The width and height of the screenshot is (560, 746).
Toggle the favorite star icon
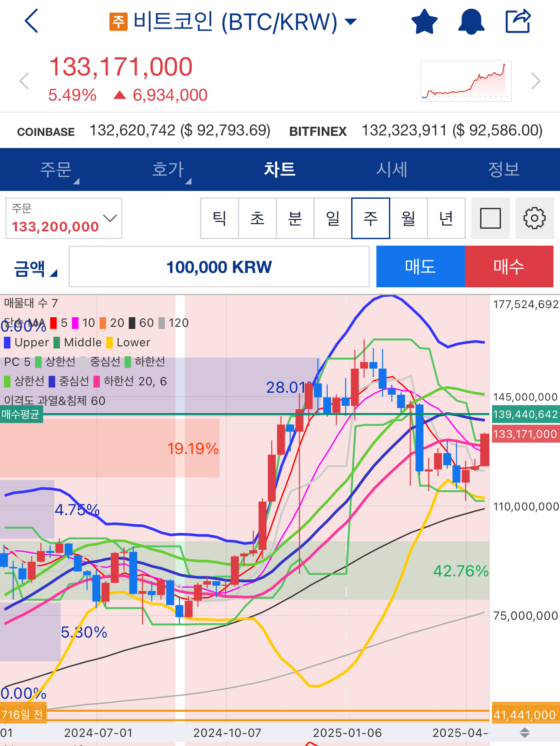(x=424, y=21)
